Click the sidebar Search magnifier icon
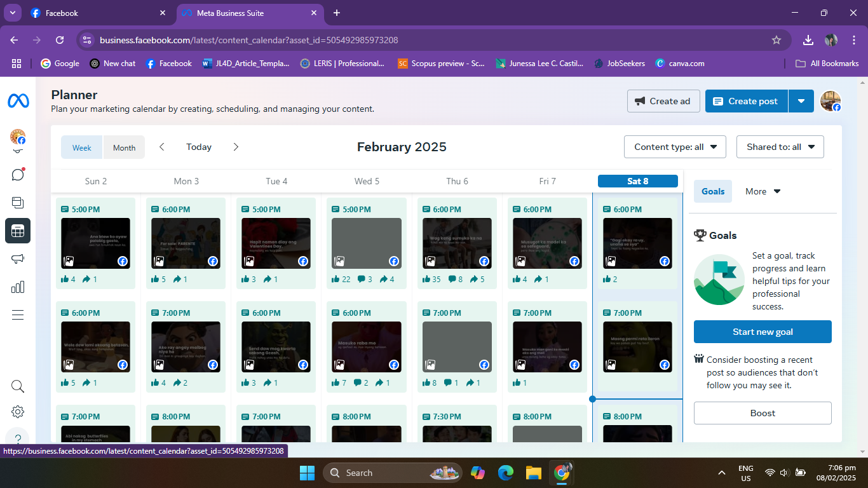Viewport: 868px width, 488px height. pyautogui.click(x=18, y=386)
